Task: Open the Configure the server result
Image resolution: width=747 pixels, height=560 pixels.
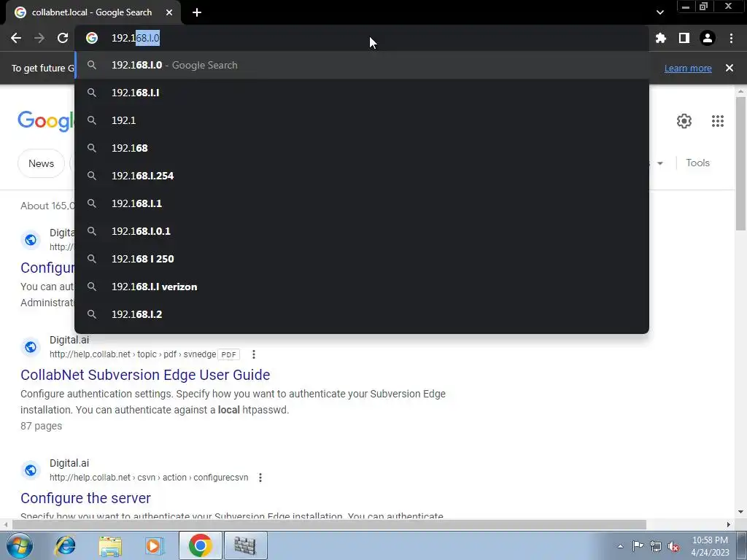Action: click(86, 498)
